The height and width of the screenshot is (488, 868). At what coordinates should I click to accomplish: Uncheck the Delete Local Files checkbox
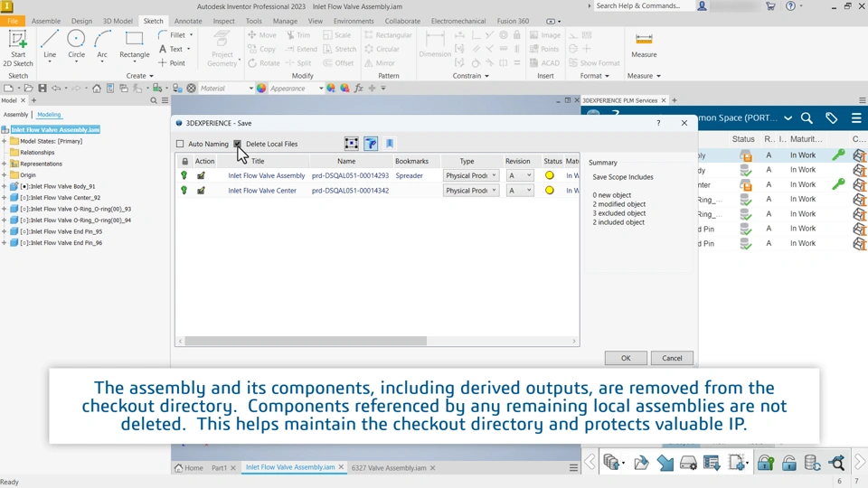(x=238, y=144)
